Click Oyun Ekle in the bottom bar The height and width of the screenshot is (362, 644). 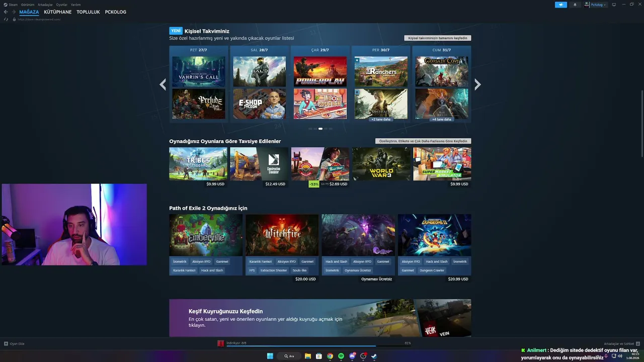[17, 344]
